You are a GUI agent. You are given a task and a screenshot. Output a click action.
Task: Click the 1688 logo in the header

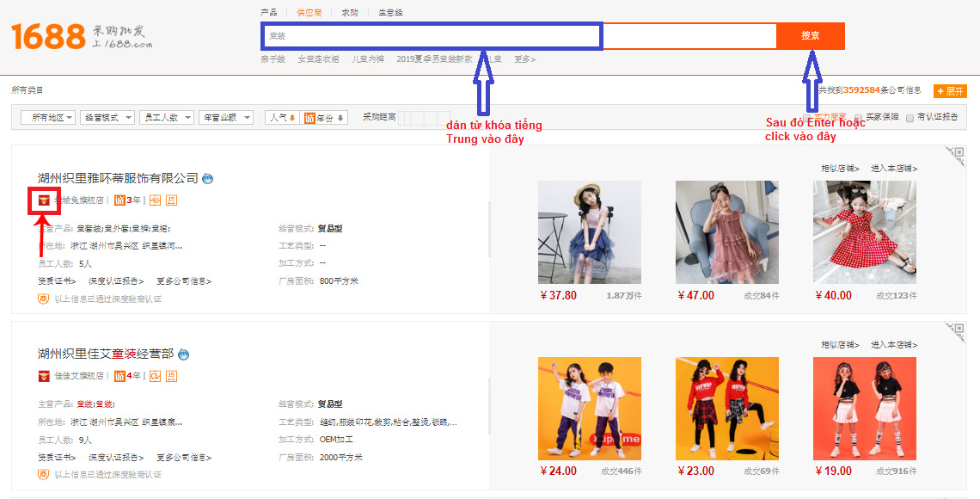click(48, 36)
